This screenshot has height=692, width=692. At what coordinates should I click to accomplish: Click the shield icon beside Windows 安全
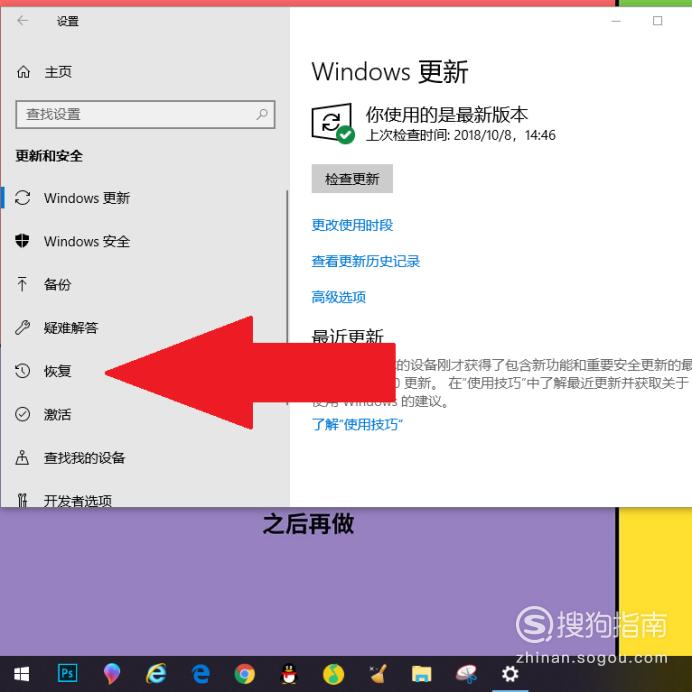pos(22,241)
